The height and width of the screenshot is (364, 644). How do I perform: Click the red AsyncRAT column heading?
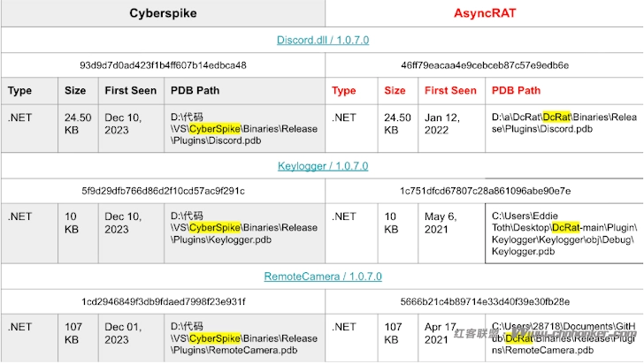click(x=485, y=13)
